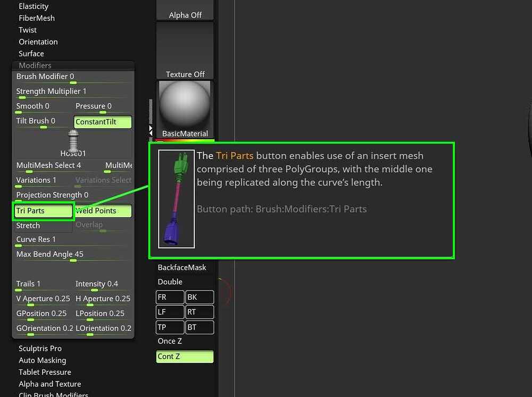This screenshot has height=397, width=532.
Task: Toggle the ConstantTilt button
Action: (x=103, y=122)
